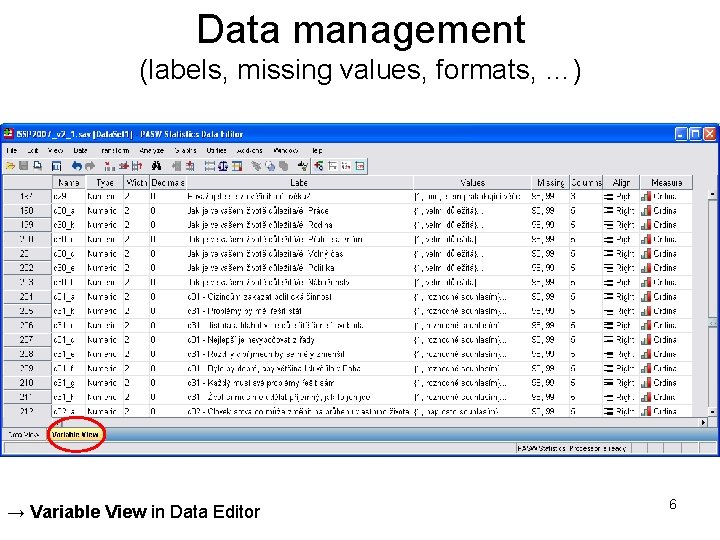Click the Align cell in the Rodina row
This screenshot has width=720, height=540.
621,225
